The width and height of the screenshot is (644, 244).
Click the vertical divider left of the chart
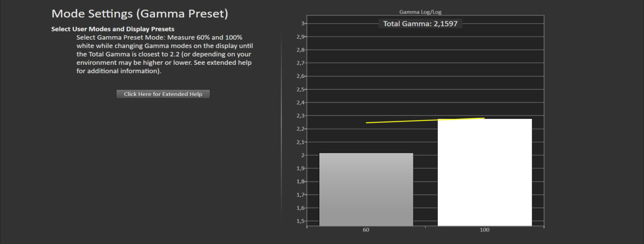281,121
